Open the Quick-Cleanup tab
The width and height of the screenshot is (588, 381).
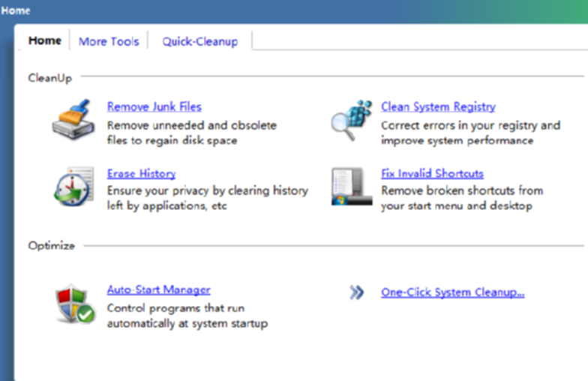click(199, 41)
